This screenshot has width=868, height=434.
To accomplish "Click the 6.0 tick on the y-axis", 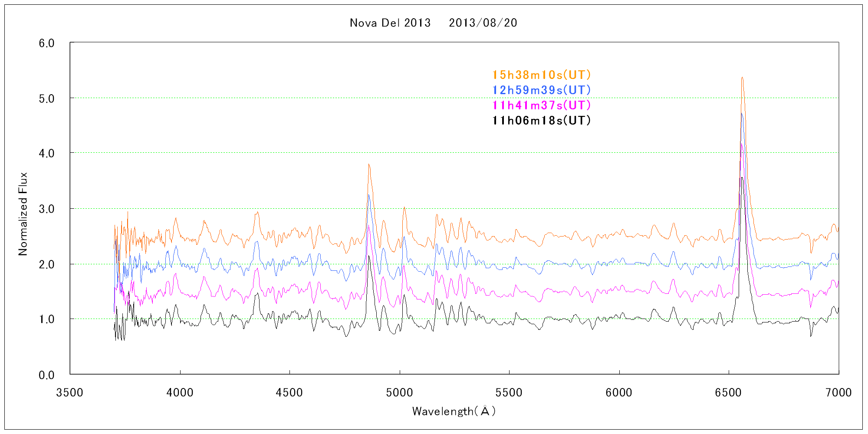I will tap(46, 43).
